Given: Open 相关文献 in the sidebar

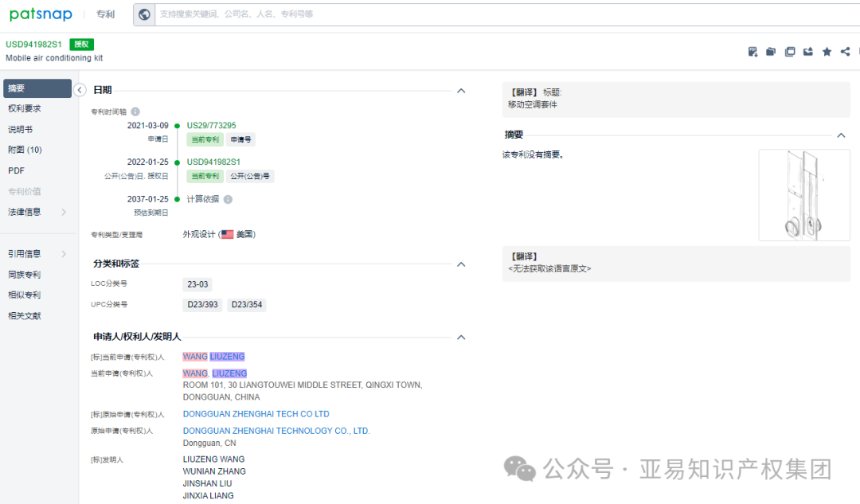Looking at the screenshot, I should tap(24, 316).
